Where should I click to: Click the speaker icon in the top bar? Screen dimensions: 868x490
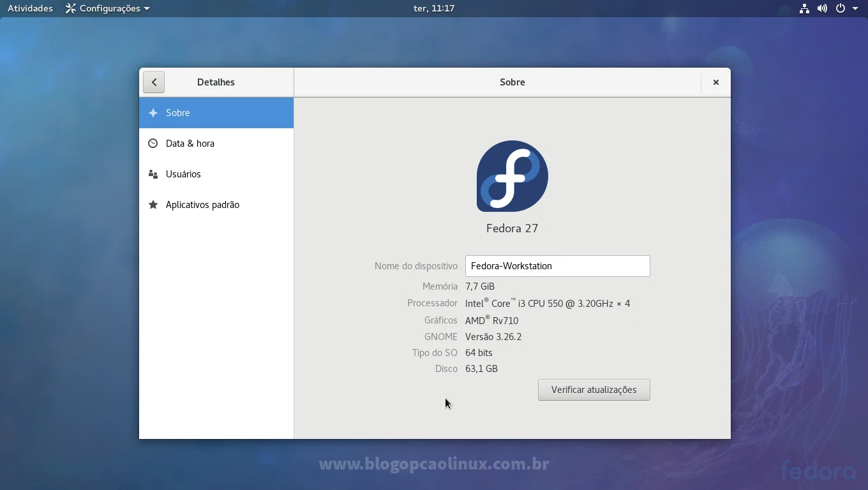[x=823, y=8]
